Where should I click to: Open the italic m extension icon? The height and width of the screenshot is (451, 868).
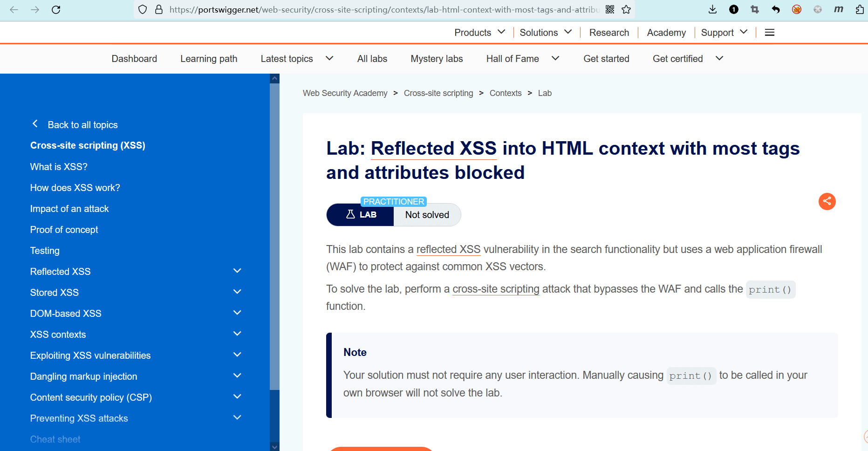tap(839, 9)
